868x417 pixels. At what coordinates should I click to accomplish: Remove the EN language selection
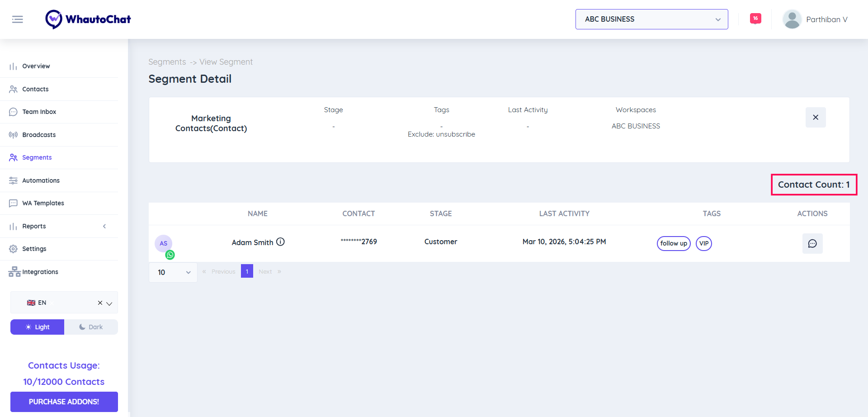click(x=100, y=303)
